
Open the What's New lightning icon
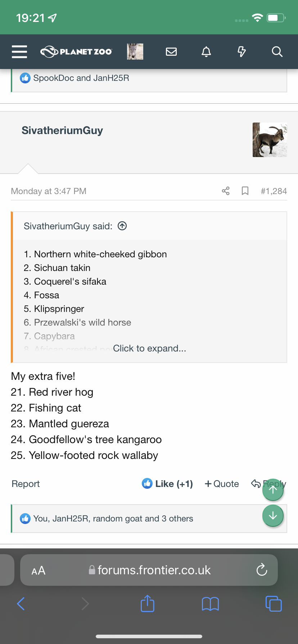click(x=241, y=52)
